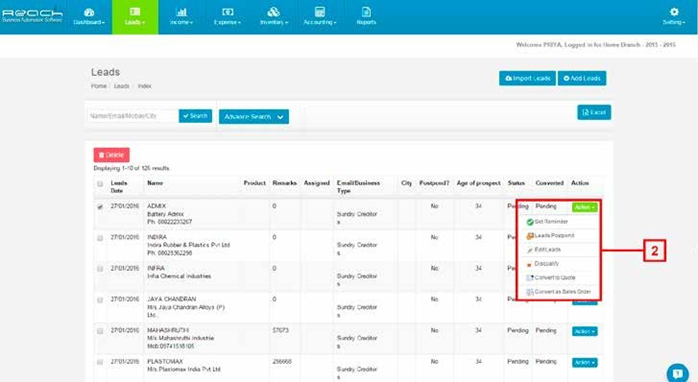Open the Accounting calculator icon

(x=320, y=12)
